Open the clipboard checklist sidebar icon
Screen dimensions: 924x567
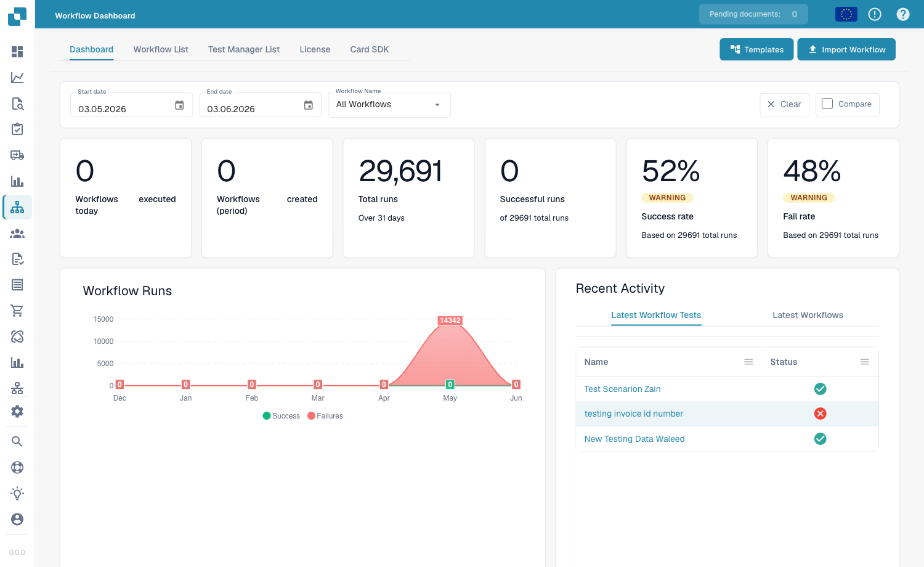pyautogui.click(x=17, y=129)
